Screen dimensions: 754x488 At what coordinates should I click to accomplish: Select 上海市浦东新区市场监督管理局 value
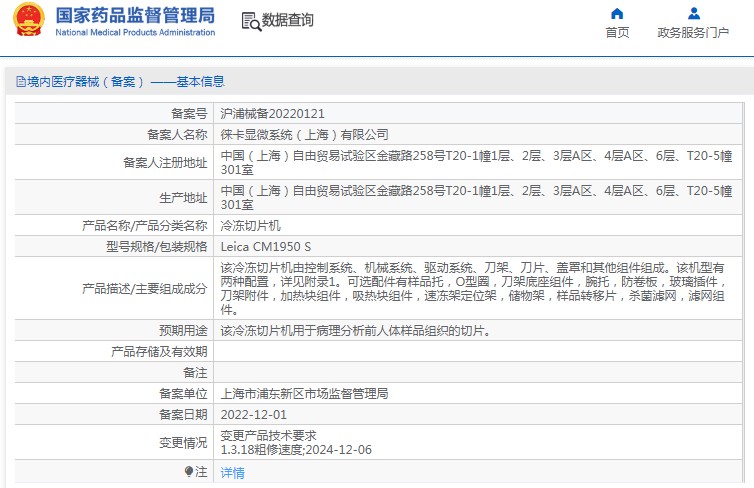(x=304, y=394)
